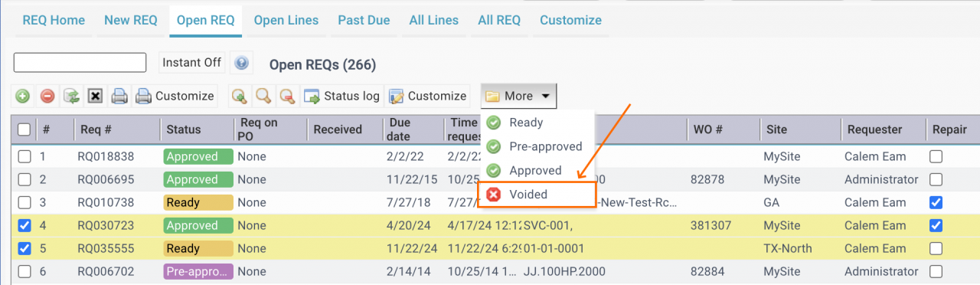Click the plain magnifier search icon
This screenshot has width=980, height=285.
(263, 96)
